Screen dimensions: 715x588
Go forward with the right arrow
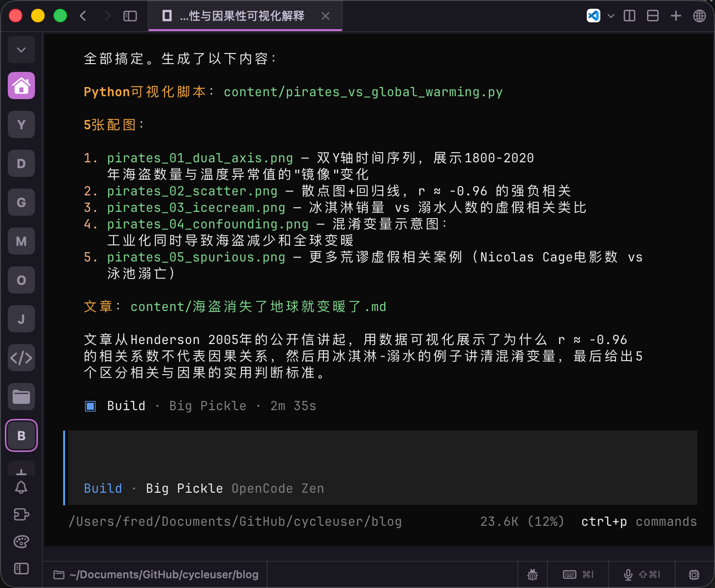point(107,16)
